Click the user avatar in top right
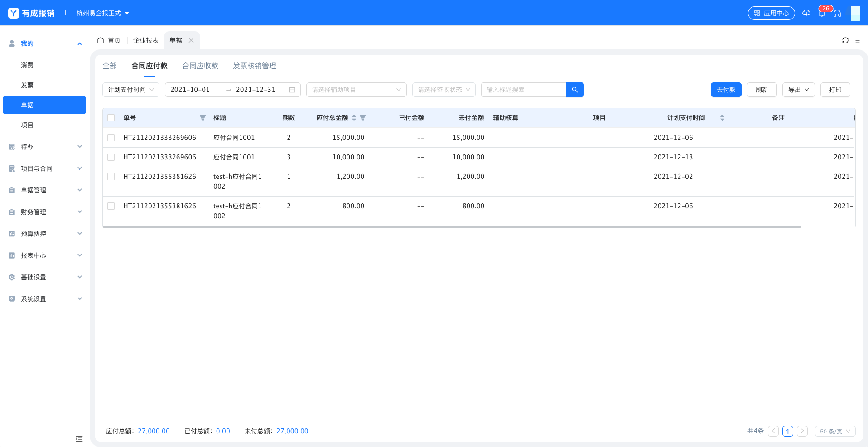Image resolution: width=868 pixels, height=447 pixels. (x=855, y=14)
